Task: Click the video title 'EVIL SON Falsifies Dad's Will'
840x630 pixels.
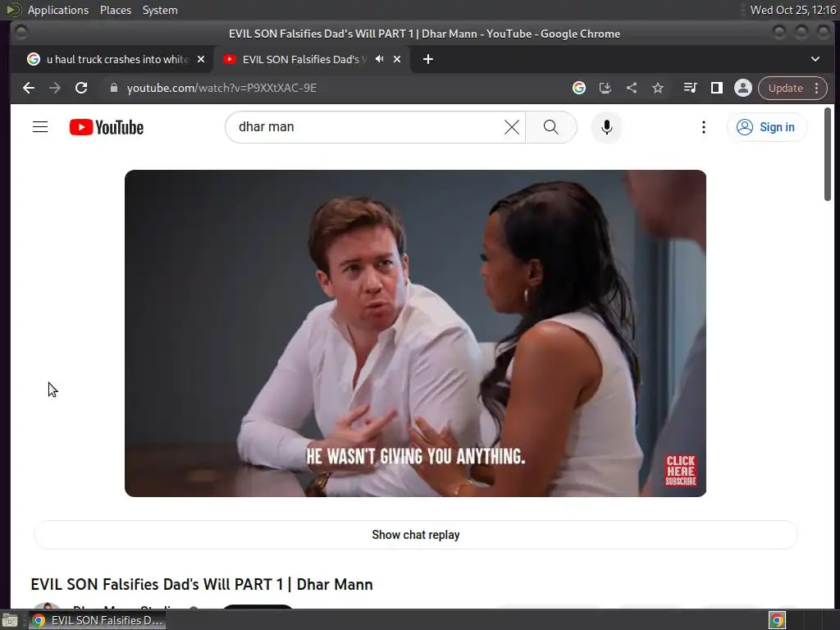Action: pyautogui.click(x=202, y=584)
